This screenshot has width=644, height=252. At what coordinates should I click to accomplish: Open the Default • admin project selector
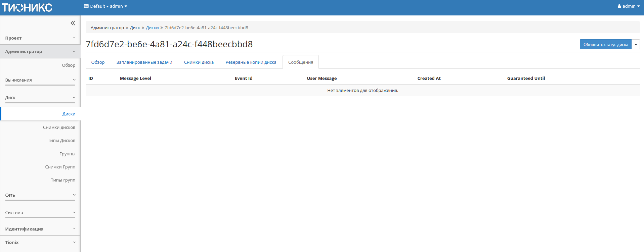click(x=106, y=6)
